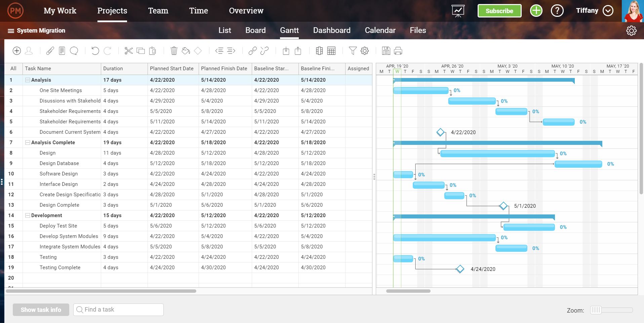
Task: Click the redo arrow icon
Action: click(108, 51)
